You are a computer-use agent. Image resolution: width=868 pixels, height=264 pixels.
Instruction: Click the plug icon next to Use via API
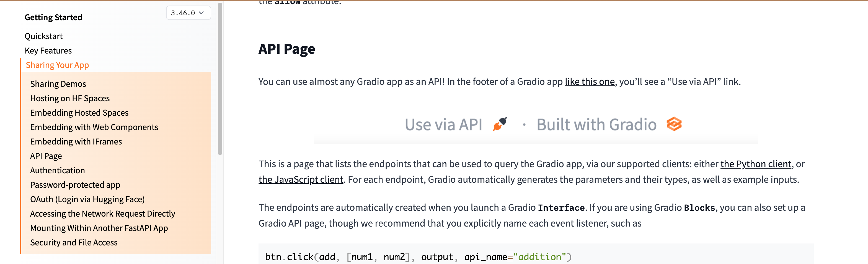[500, 124]
